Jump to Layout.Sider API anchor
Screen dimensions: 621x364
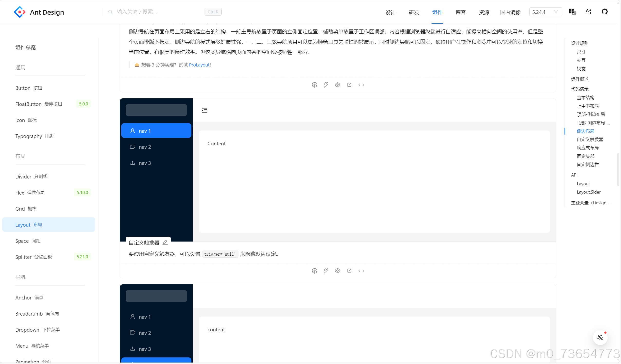588,192
